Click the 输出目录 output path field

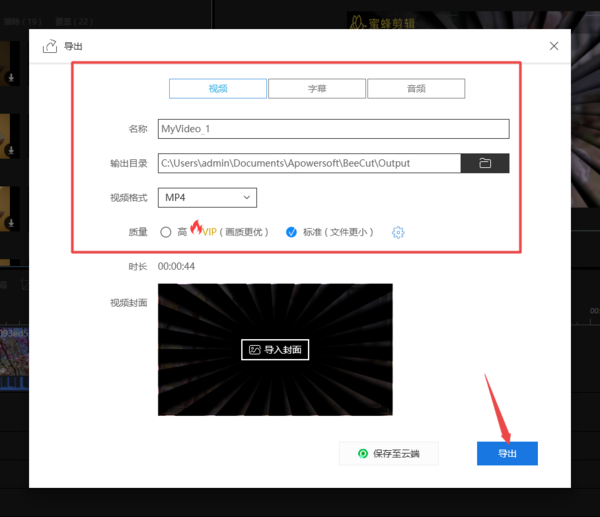(309, 163)
